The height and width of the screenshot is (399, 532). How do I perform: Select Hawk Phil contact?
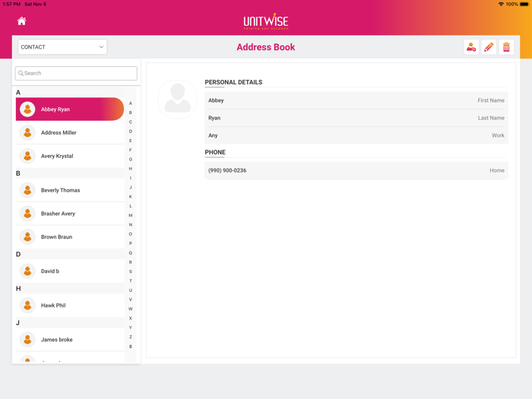click(70, 306)
